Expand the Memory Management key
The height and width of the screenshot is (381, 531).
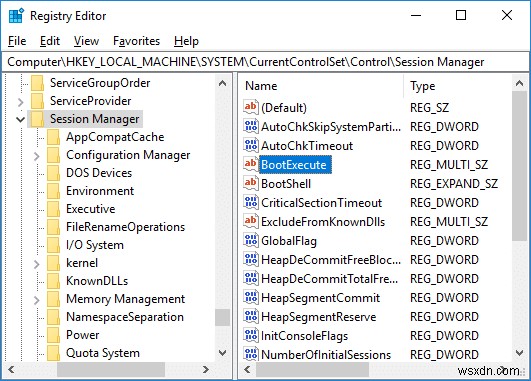37,300
